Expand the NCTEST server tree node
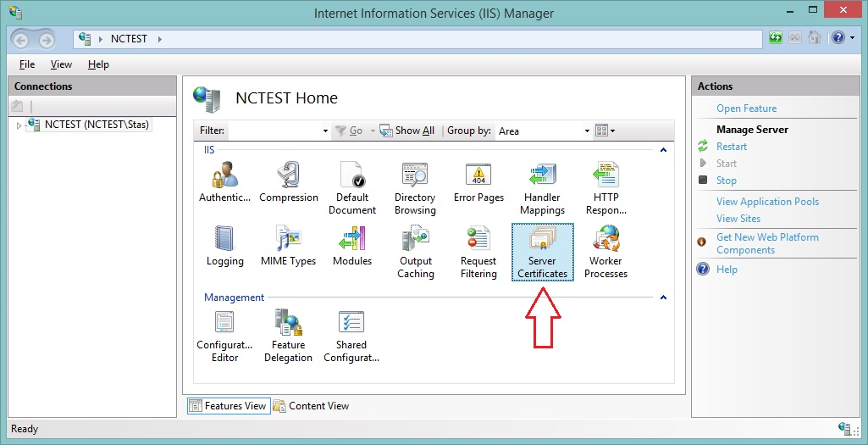Screen dimensions: 868x445 [x=19, y=125]
